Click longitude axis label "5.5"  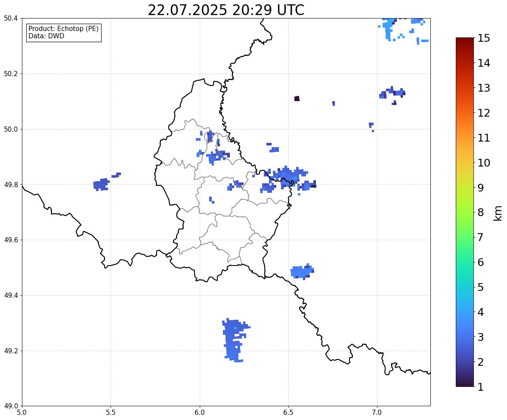click(111, 413)
